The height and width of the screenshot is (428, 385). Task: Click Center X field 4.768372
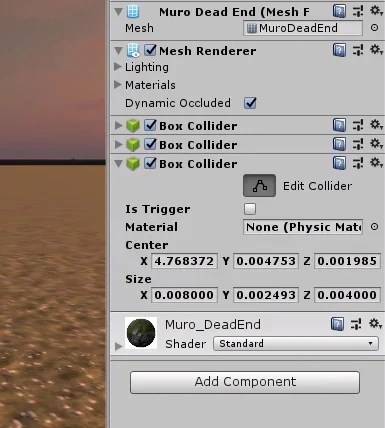coord(184,261)
